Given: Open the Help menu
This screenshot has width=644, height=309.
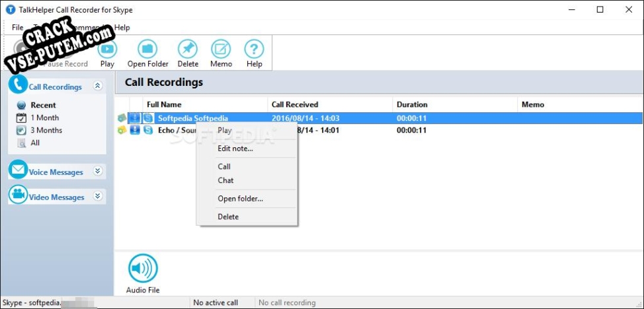Looking at the screenshot, I should click(x=122, y=28).
